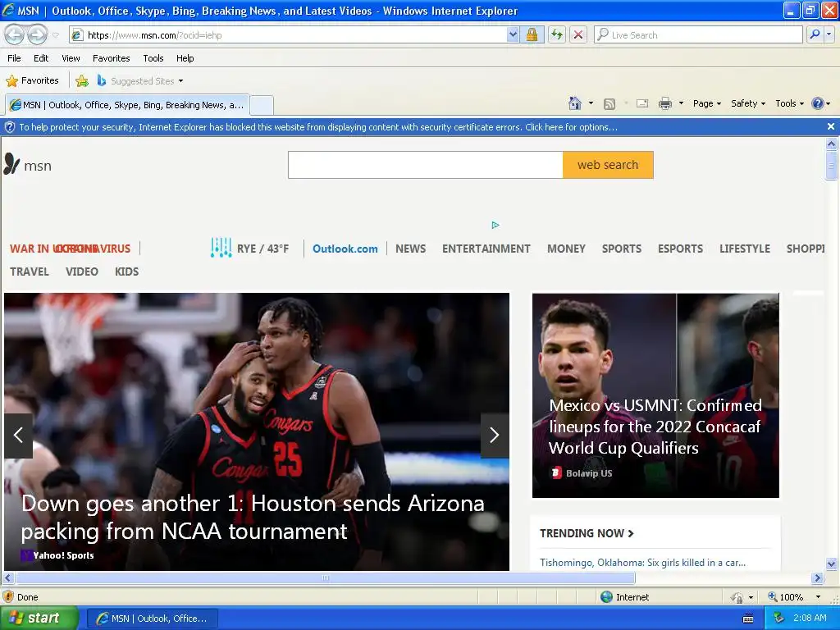Viewport: 840px width, 630px height.
Task: Go back with the browser Back arrow
Action: (x=15, y=34)
